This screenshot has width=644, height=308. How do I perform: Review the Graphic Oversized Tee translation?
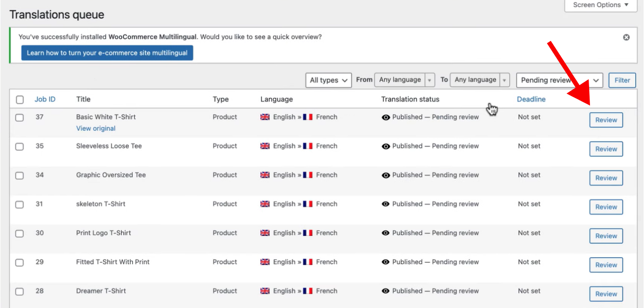(606, 178)
